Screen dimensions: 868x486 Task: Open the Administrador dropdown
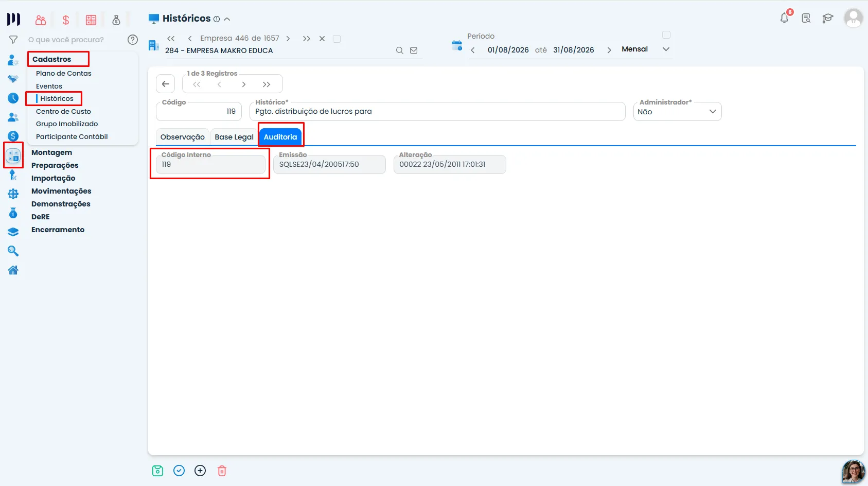point(677,112)
